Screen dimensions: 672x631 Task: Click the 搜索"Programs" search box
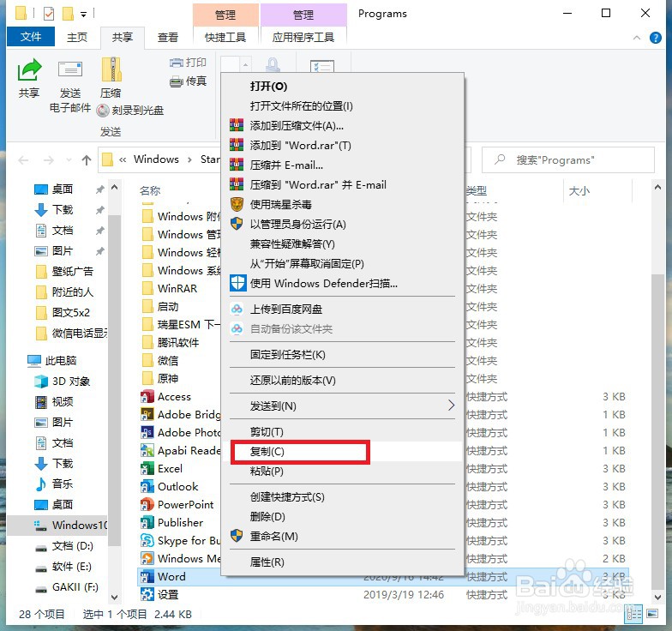[567, 159]
